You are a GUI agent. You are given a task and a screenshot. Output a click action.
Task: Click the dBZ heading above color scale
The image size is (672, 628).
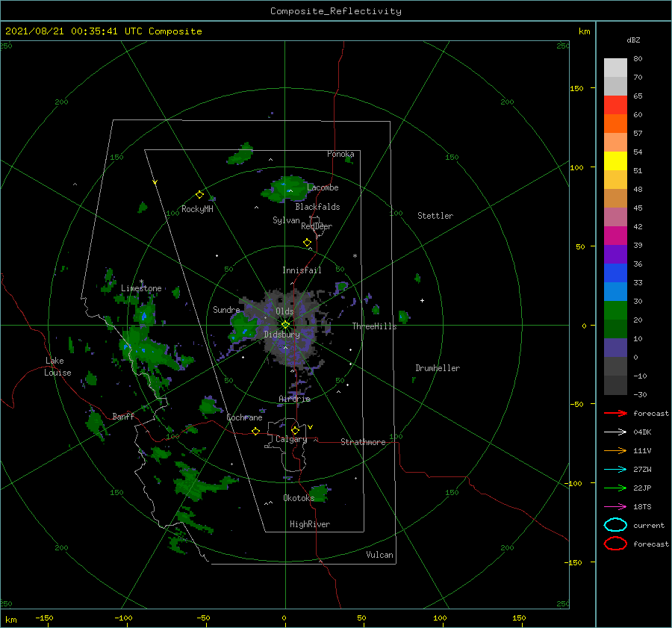click(633, 40)
